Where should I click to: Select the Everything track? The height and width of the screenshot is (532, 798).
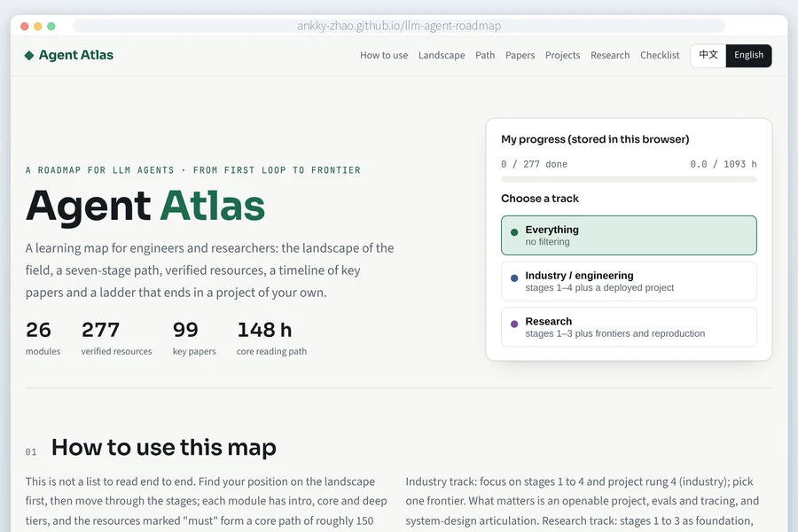[629, 235]
